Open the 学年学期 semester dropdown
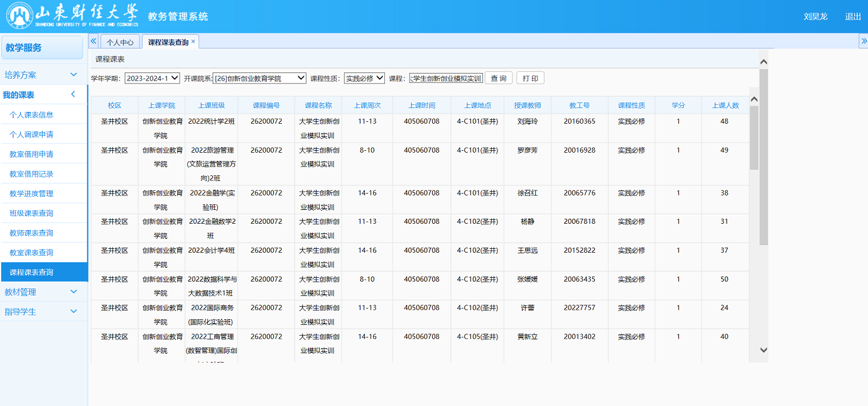Screen dimensions: 868x406 (152, 79)
